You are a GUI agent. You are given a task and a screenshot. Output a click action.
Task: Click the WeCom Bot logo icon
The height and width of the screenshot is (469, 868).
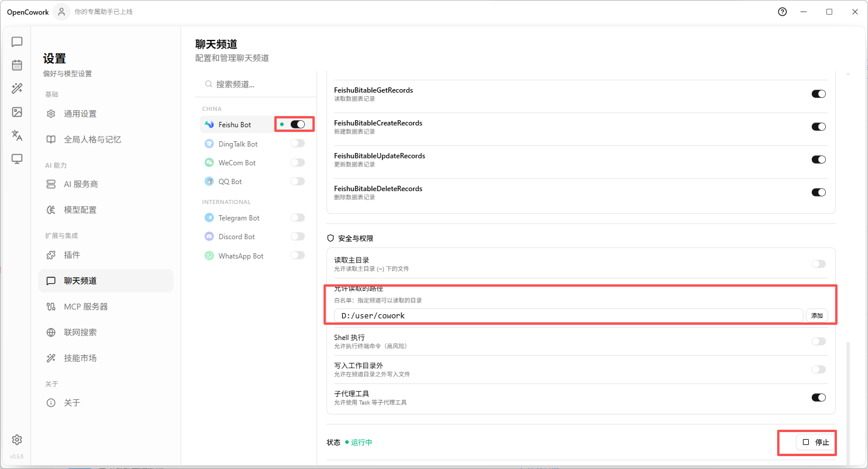[209, 162]
